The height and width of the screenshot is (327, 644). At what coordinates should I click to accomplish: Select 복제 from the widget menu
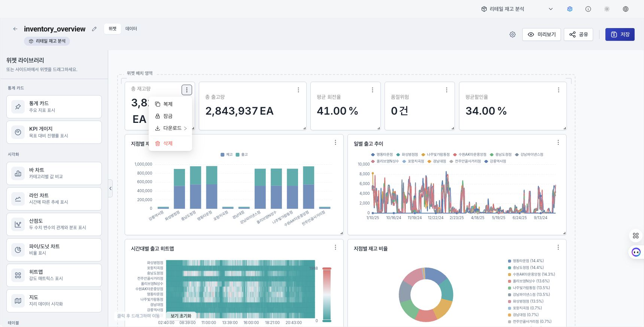pyautogui.click(x=170, y=104)
